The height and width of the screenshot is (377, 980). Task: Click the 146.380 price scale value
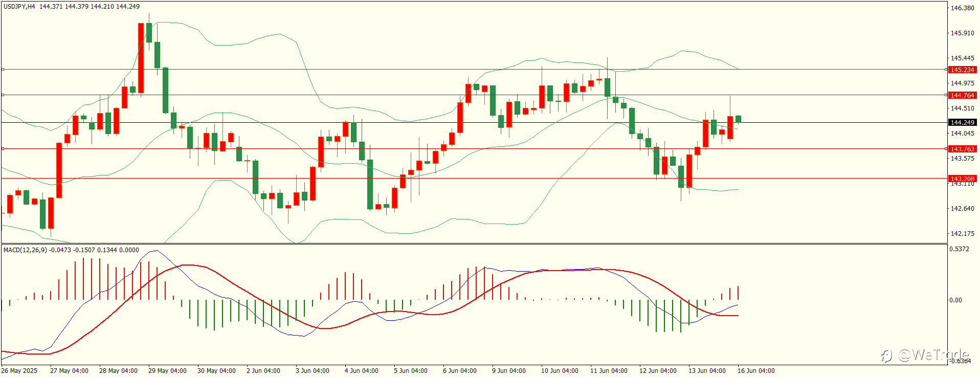pos(962,8)
